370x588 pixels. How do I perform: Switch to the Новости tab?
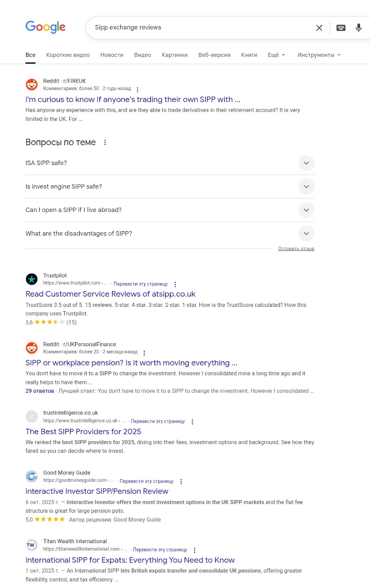click(112, 55)
